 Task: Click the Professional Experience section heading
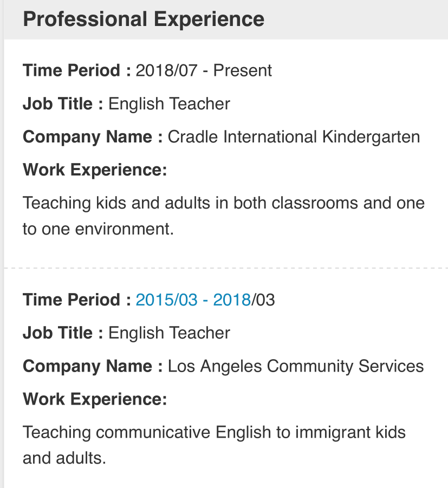(144, 19)
